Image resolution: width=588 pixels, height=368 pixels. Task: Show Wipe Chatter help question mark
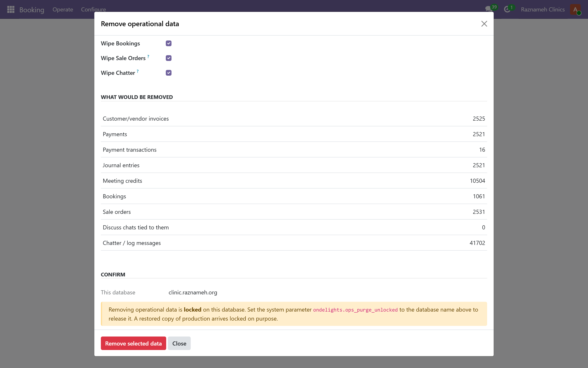(x=138, y=71)
